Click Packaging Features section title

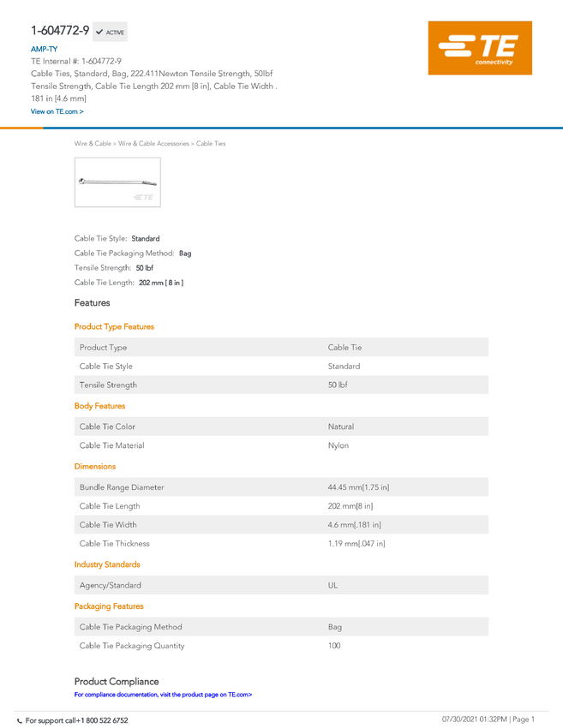(x=109, y=606)
